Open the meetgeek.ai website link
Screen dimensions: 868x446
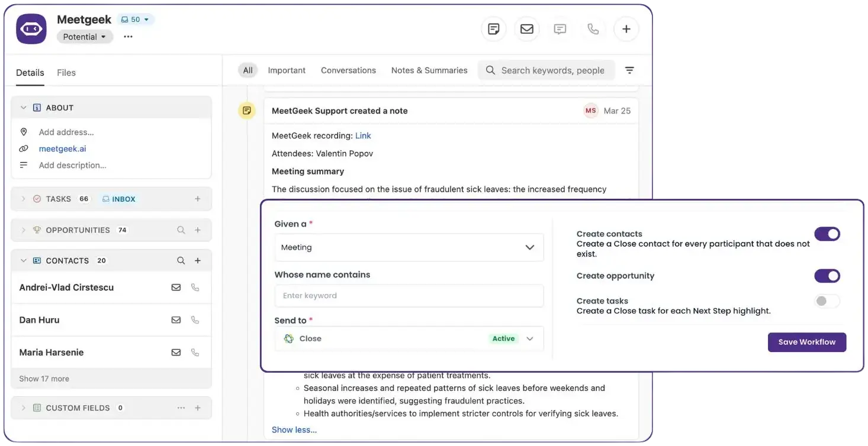coord(62,149)
